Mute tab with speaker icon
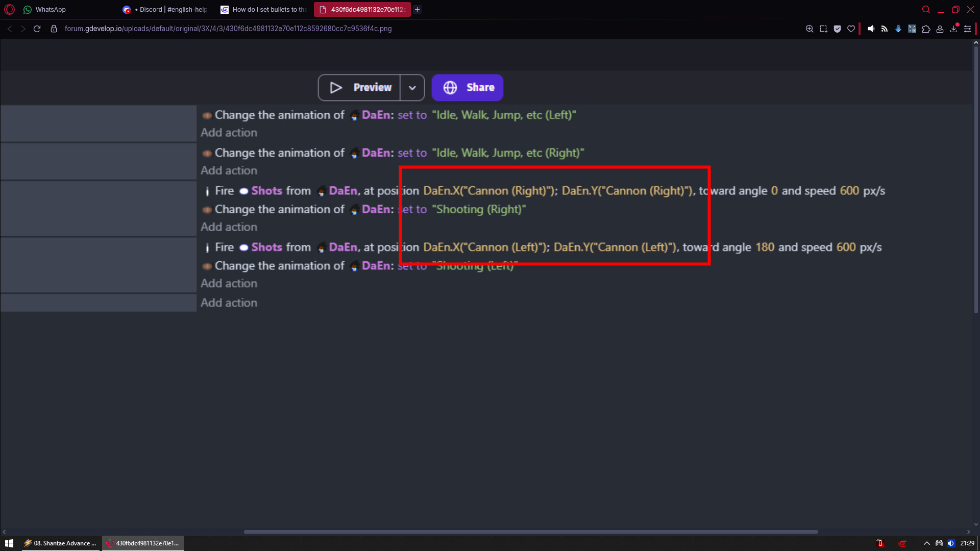The height and width of the screenshot is (551, 980). pyautogui.click(x=871, y=29)
